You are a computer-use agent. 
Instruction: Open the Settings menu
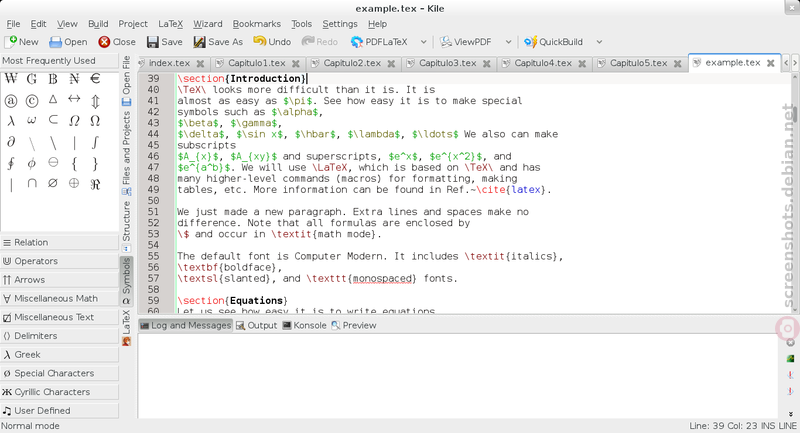[340, 24]
